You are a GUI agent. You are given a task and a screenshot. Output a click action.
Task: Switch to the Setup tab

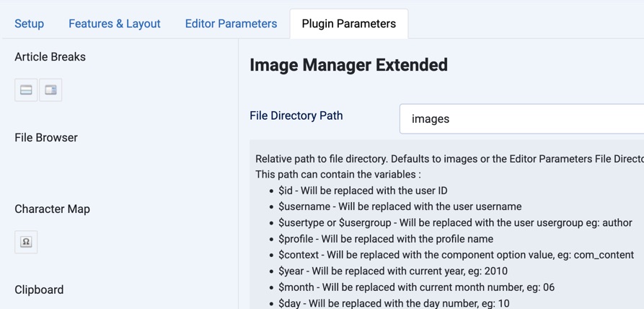tap(30, 24)
